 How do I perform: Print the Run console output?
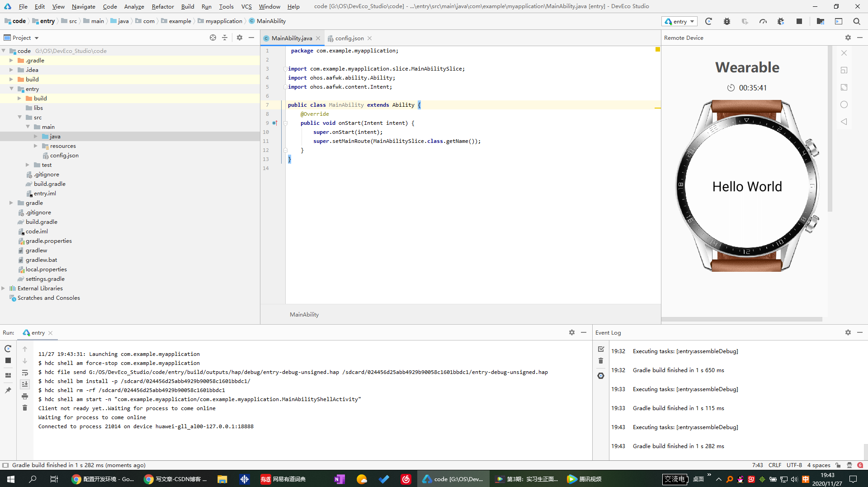click(x=25, y=396)
